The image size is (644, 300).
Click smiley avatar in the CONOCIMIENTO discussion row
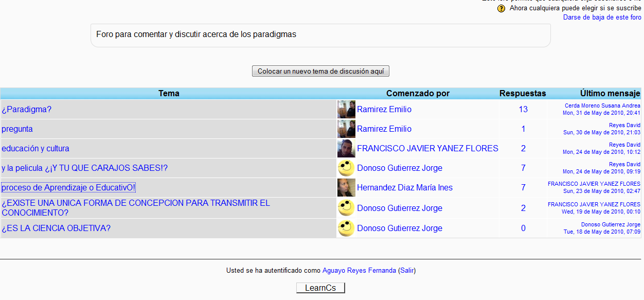[346, 208]
